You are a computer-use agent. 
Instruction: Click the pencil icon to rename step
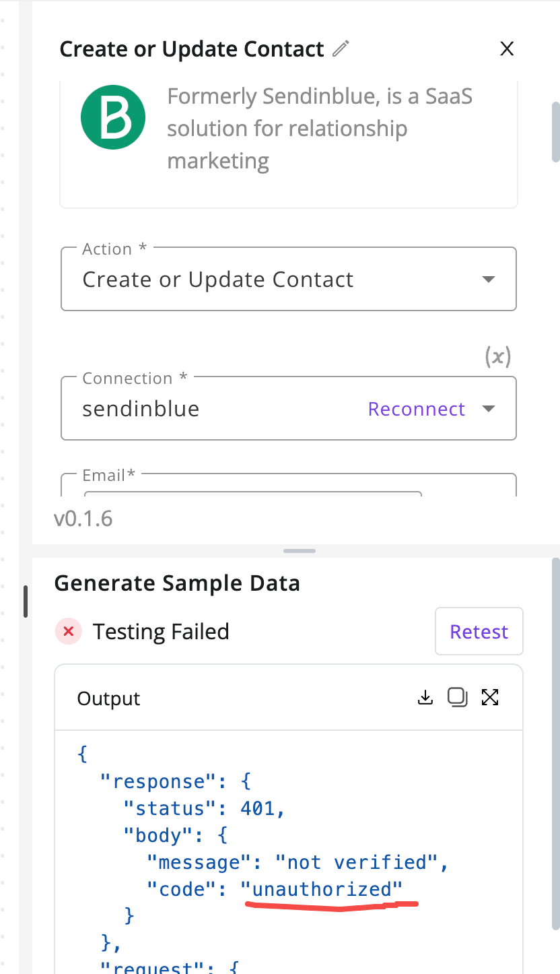tap(341, 49)
